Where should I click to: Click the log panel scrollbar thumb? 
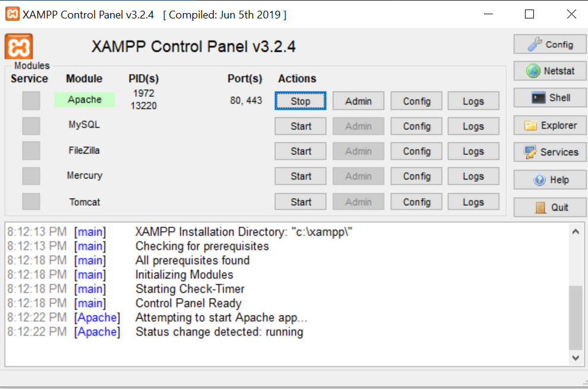576,318
